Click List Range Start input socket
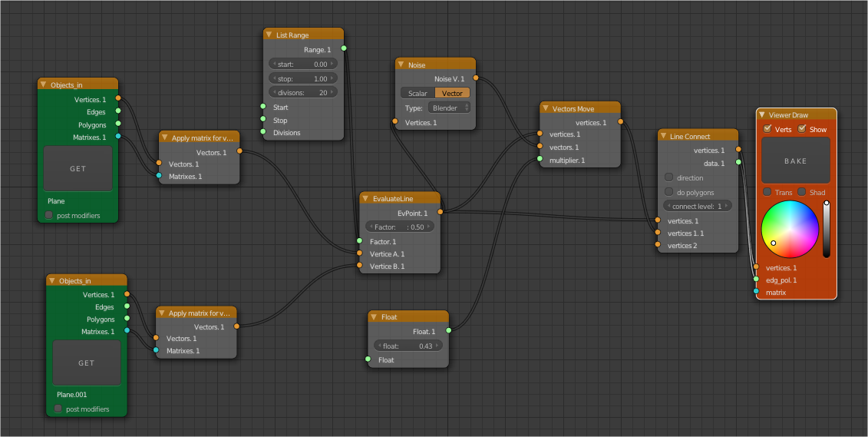868x437 pixels. [263, 106]
